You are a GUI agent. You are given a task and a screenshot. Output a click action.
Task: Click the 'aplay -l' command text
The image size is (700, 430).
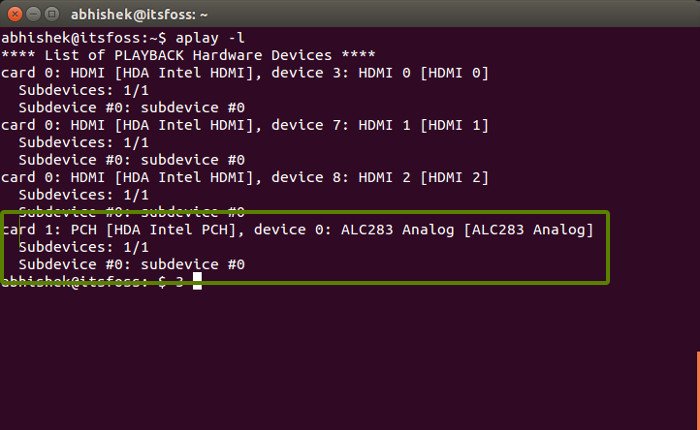click(210, 38)
